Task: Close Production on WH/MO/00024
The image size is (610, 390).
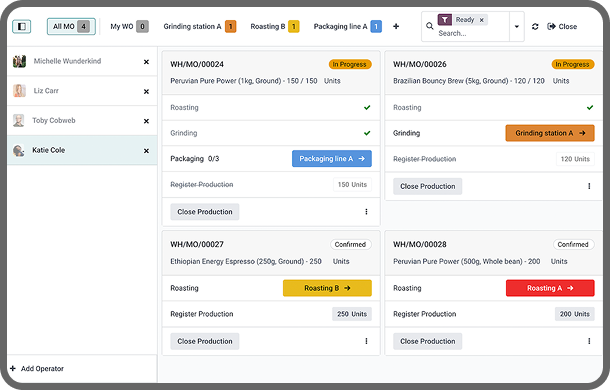Action: 205,212
